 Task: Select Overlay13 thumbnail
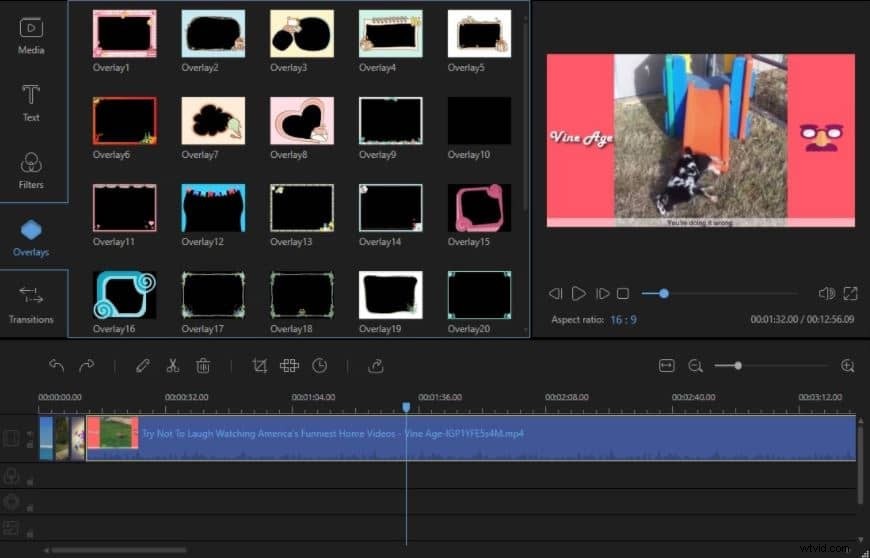point(302,207)
